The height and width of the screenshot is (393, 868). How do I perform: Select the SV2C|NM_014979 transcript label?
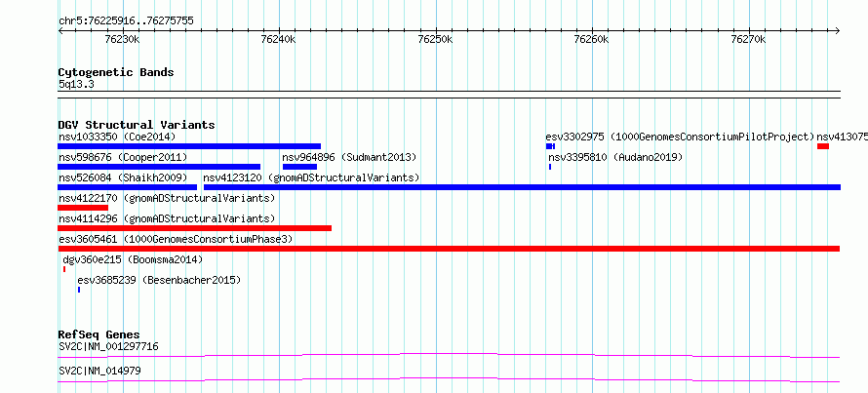point(99,371)
